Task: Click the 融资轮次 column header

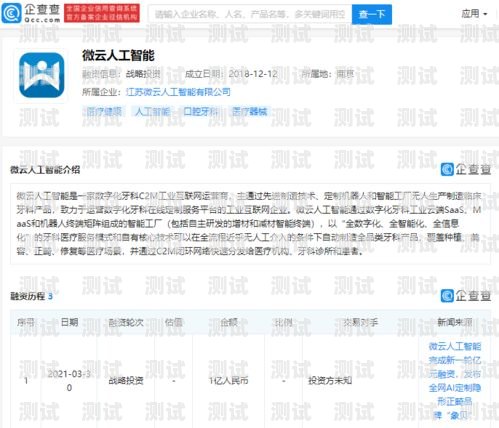Action: point(126,322)
